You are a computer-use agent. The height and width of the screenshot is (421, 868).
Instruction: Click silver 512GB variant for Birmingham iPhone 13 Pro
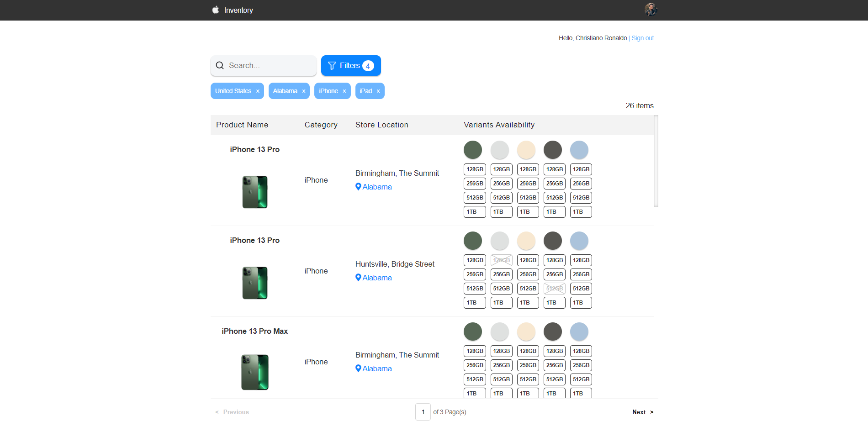coord(501,198)
